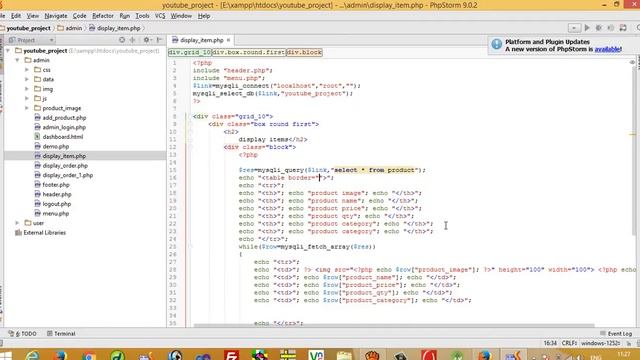640x360 pixels.
Task: Follow the 'available' update link
Action: click(x=607, y=49)
